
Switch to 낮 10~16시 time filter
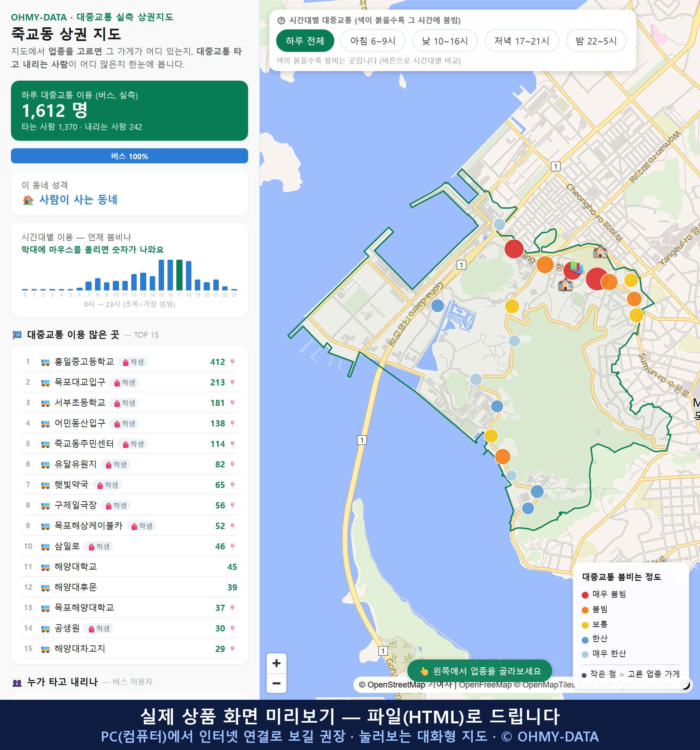coord(445,41)
